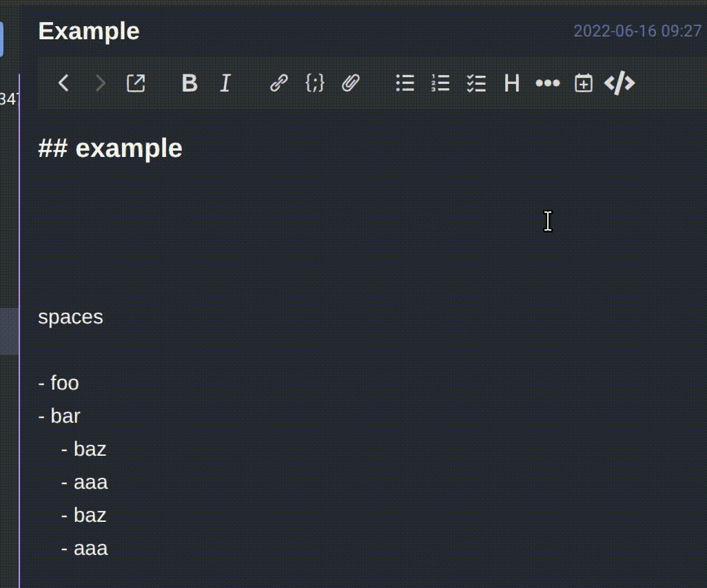The width and height of the screenshot is (707, 588).
Task: Click the forward navigation arrow
Action: pyautogui.click(x=101, y=83)
